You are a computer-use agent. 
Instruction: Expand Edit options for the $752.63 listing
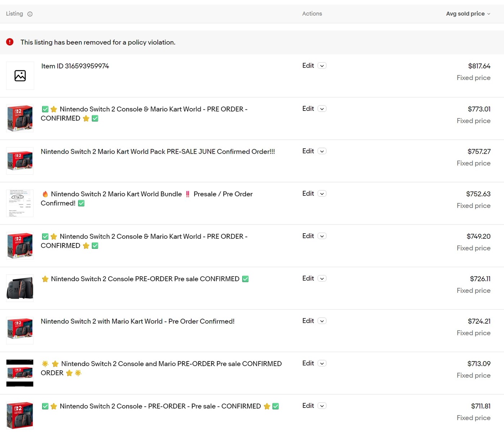[x=322, y=194]
